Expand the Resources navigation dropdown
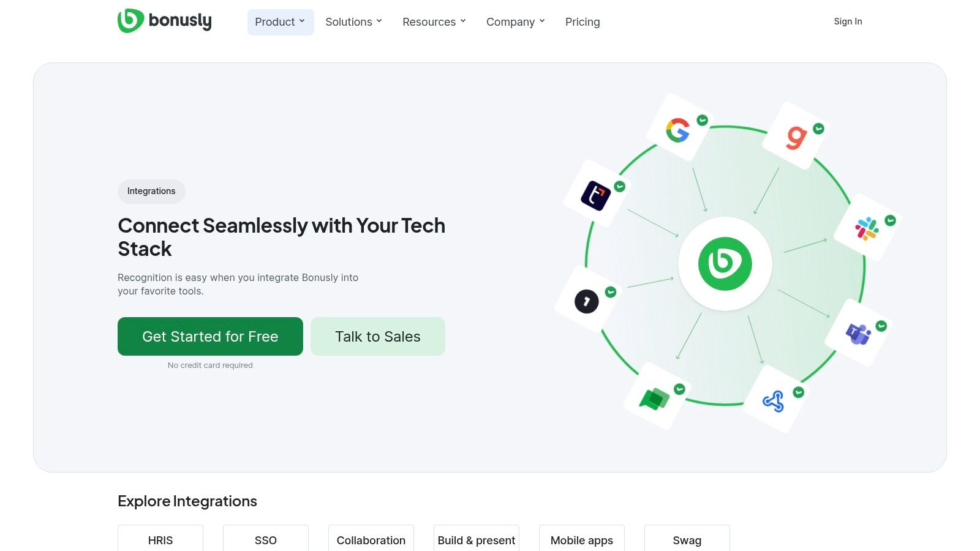Screen dimensions: 980x551 [434, 22]
